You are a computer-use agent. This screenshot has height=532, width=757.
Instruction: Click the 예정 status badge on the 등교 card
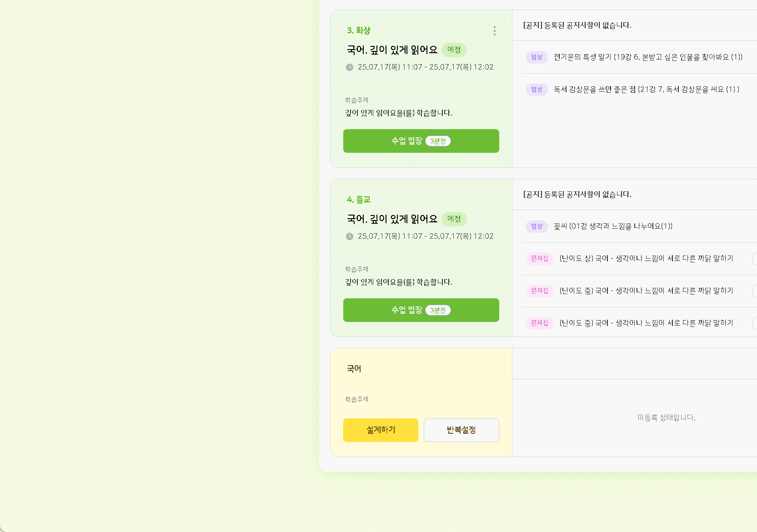[x=454, y=219]
